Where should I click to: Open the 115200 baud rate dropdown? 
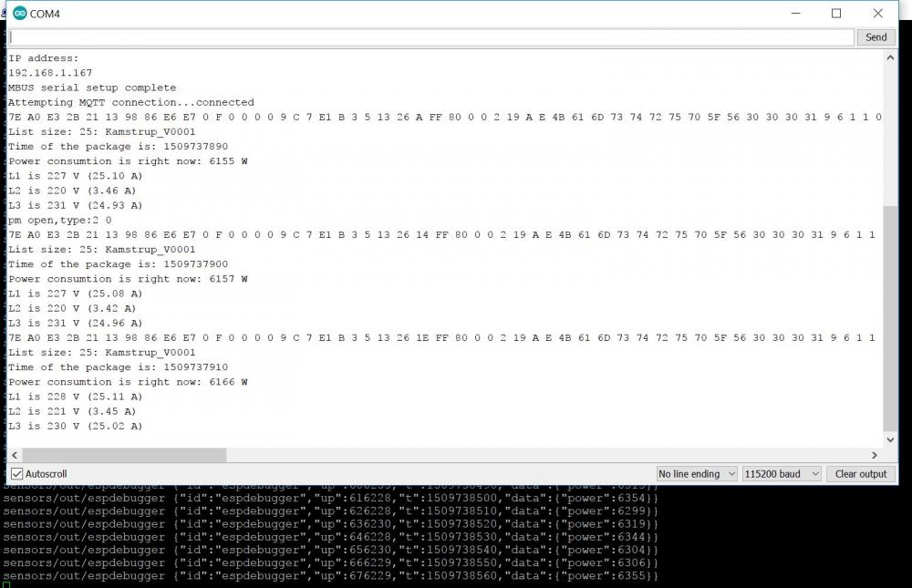(782, 474)
